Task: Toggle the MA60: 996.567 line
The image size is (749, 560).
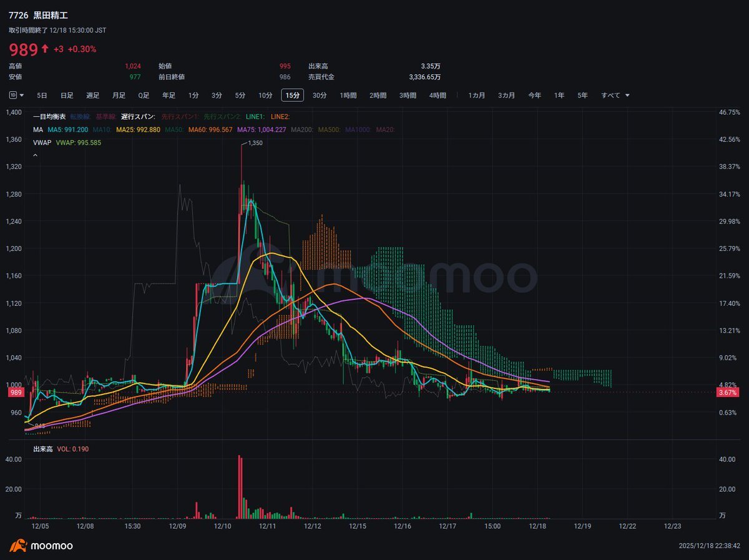Action: (210, 130)
